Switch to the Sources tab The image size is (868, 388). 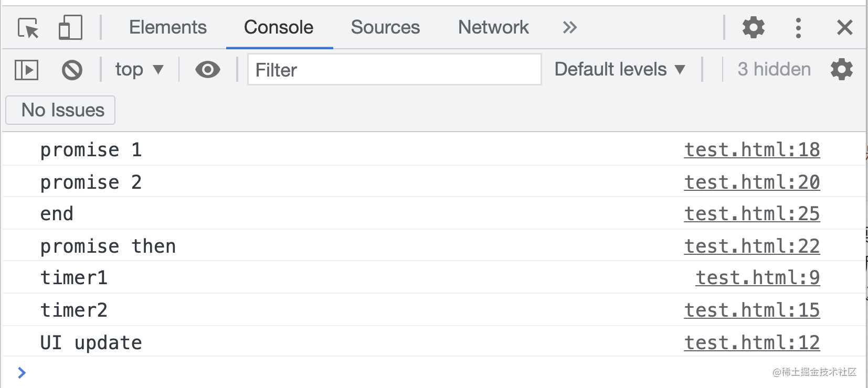[x=385, y=27]
